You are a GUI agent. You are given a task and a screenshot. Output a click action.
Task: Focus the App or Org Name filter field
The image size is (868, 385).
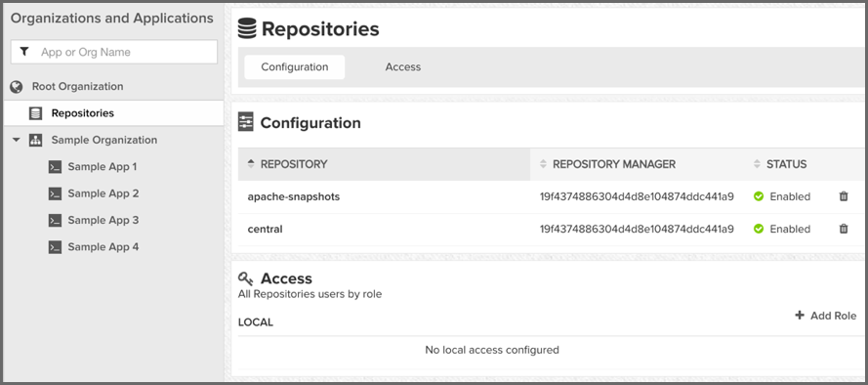pos(114,52)
